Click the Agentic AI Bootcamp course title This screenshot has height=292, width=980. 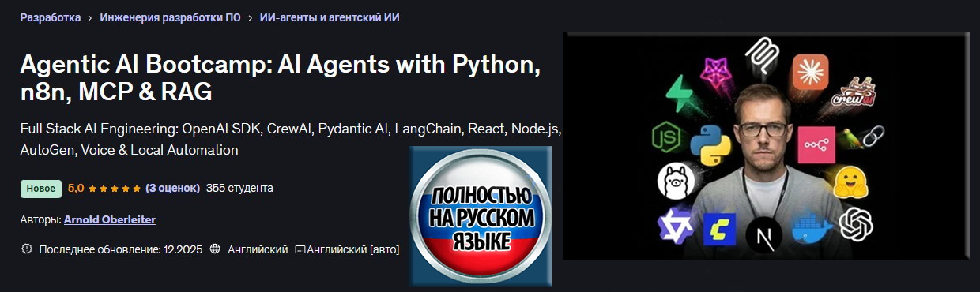pos(281,78)
